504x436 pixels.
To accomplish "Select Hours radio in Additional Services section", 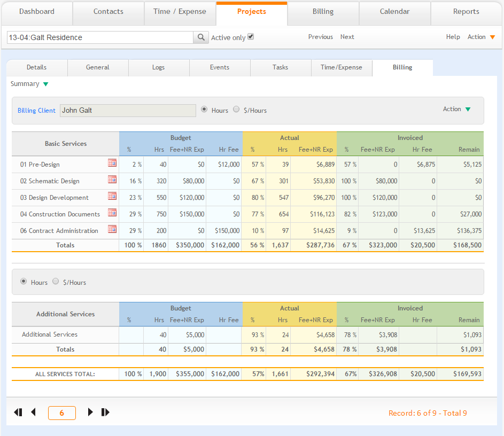I will (x=24, y=282).
